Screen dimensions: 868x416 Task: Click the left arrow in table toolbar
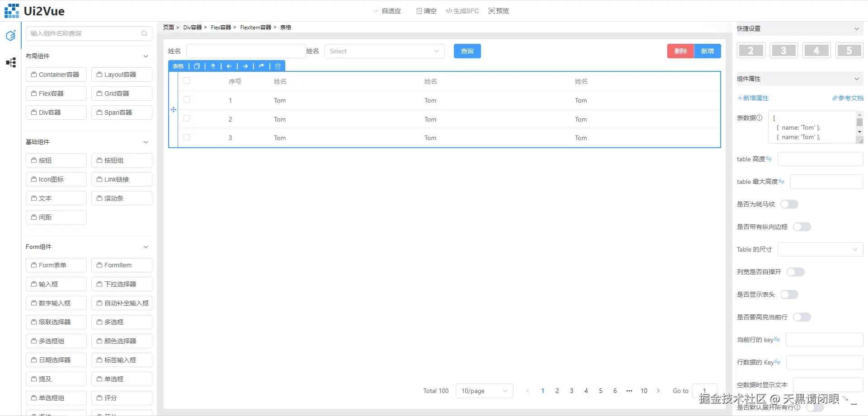coord(229,66)
